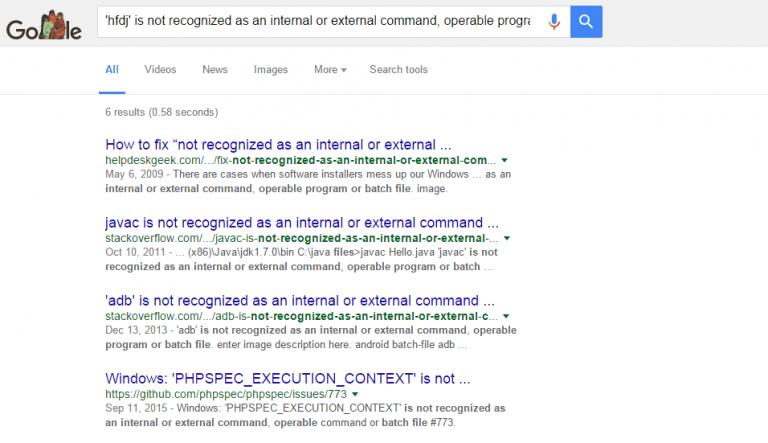Open github phpspec result URL dropdown arrow
Image resolution: width=768 pixels, height=443 pixels.
click(355, 394)
